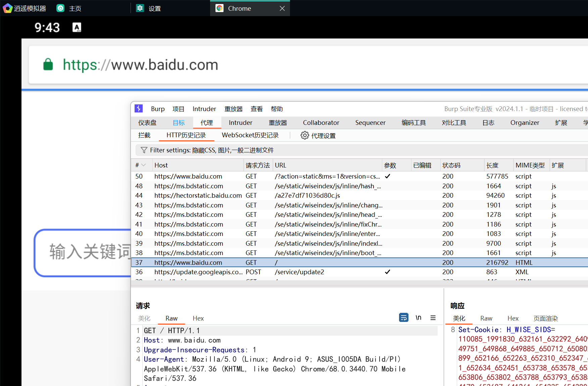
Task: Open proxy settings gear icon
Action: click(304, 135)
